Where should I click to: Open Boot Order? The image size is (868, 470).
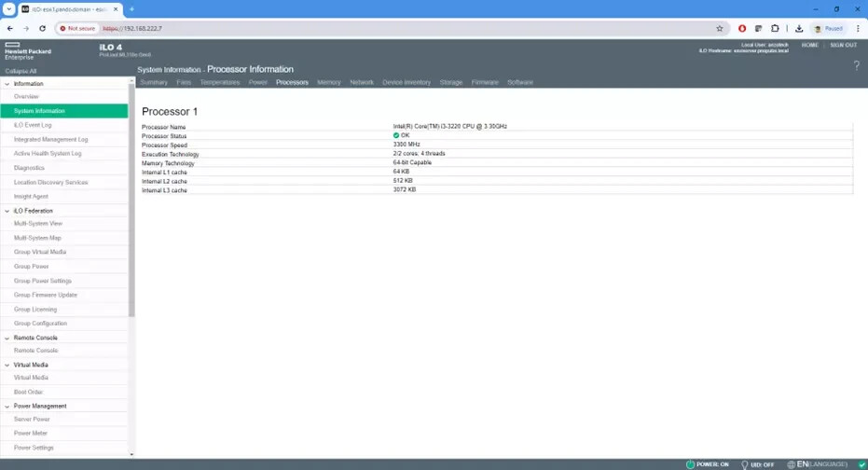(x=64, y=392)
